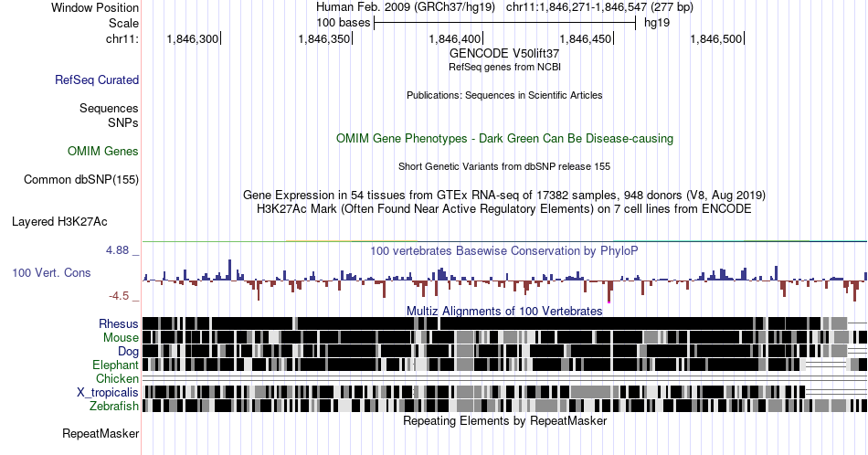Click Multiz Alignments of 100 Vertebrates title
The width and height of the screenshot is (868, 455).
pos(504,311)
